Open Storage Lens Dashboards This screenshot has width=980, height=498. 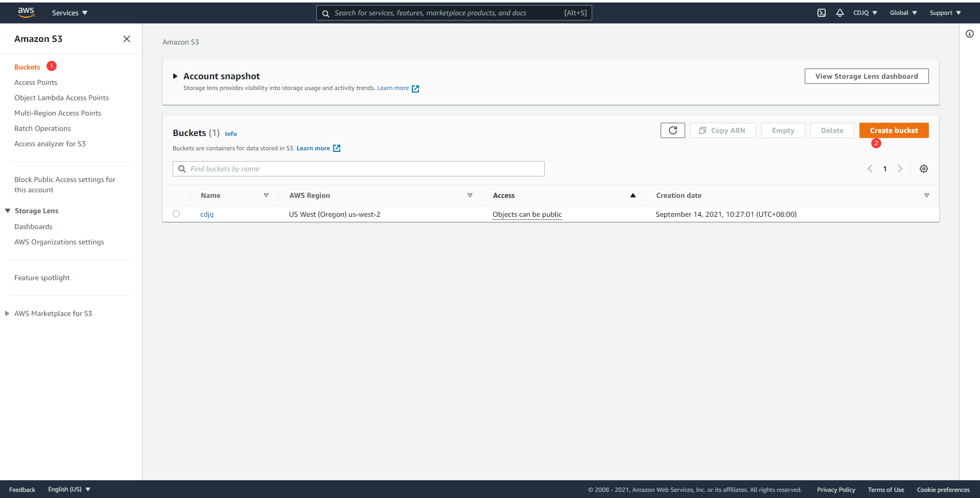tap(33, 227)
